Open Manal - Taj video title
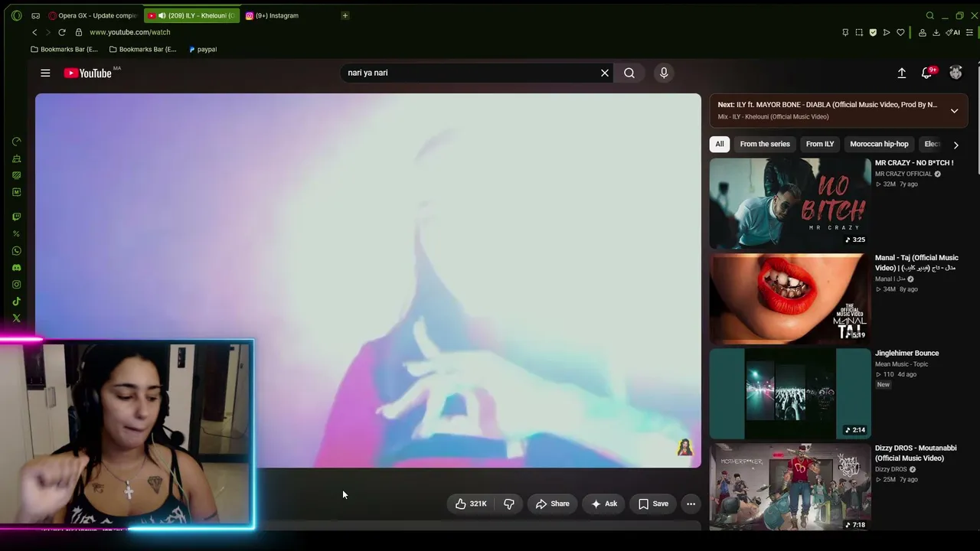Image resolution: width=980 pixels, height=551 pixels. click(x=916, y=262)
